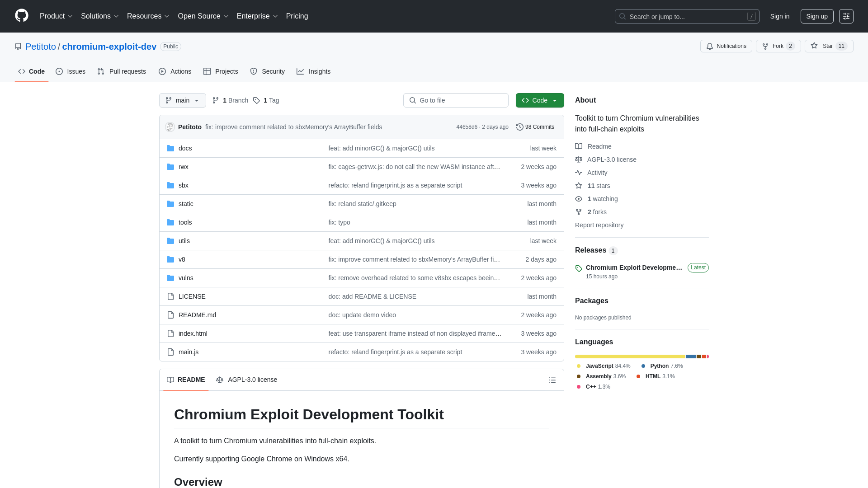Click the index.html file icon
The height and width of the screenshot is (488, 868).
coord(170,333)
